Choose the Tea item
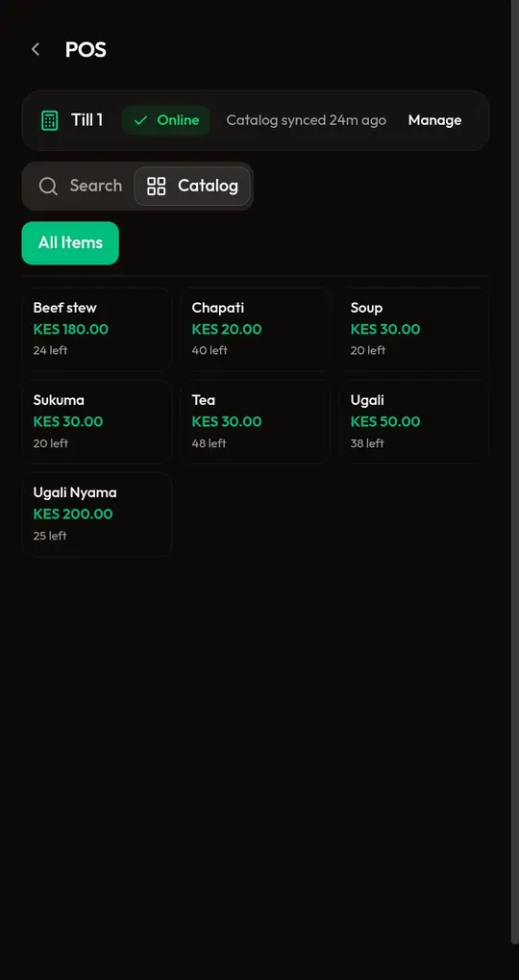The height and width of the screenshot is (980, 519). coord(256,422)
